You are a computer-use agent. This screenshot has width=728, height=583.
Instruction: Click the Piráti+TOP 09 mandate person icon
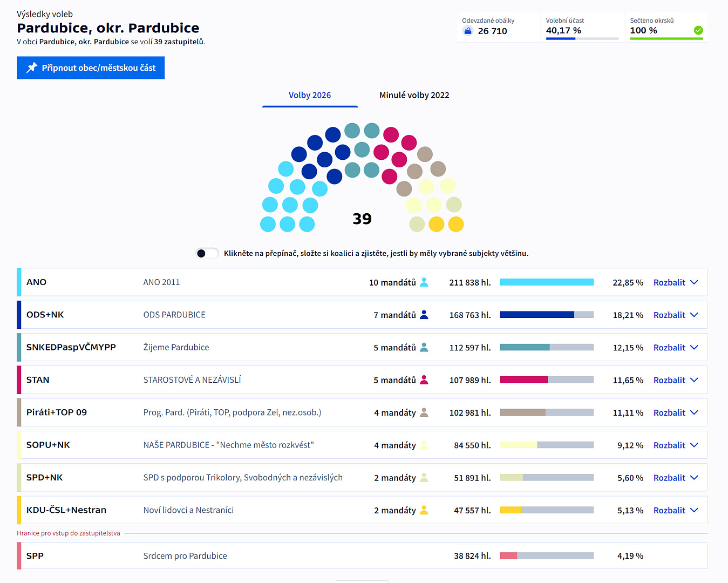(x=424, y=412)
